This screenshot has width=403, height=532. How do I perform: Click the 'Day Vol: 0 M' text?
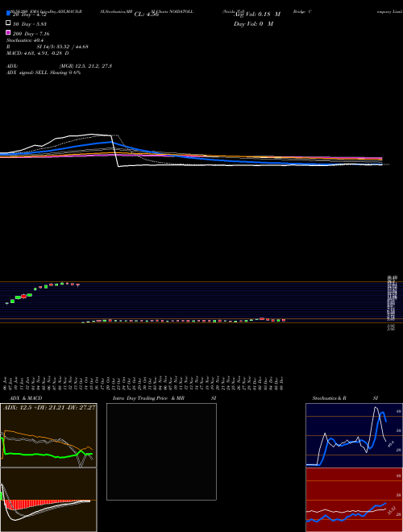pyautogui.click(x=253, y=23)
